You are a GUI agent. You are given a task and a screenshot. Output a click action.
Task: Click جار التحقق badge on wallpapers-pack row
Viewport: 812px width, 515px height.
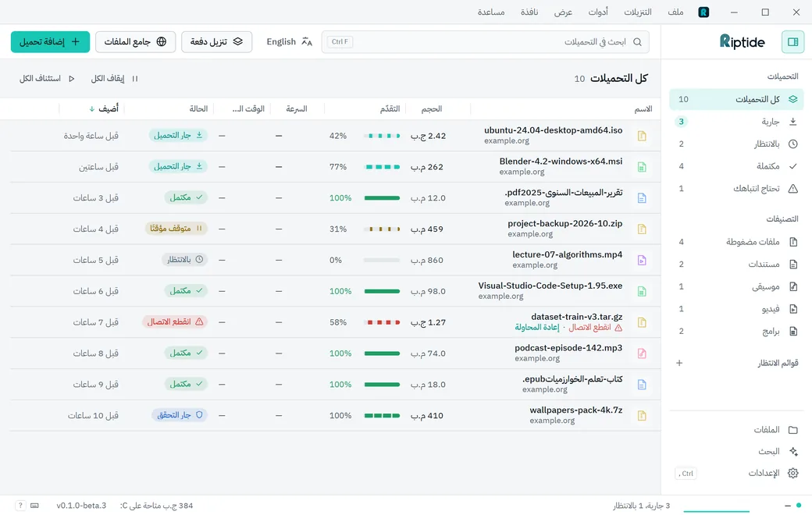[x=180, y=415]
